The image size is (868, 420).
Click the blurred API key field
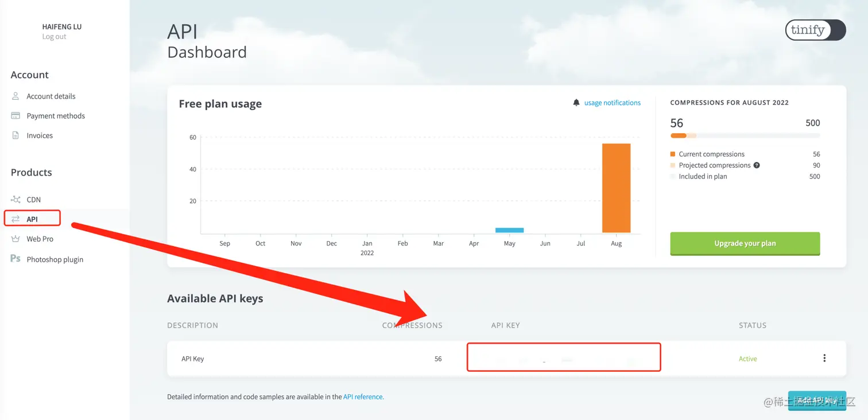coord(563,357)
